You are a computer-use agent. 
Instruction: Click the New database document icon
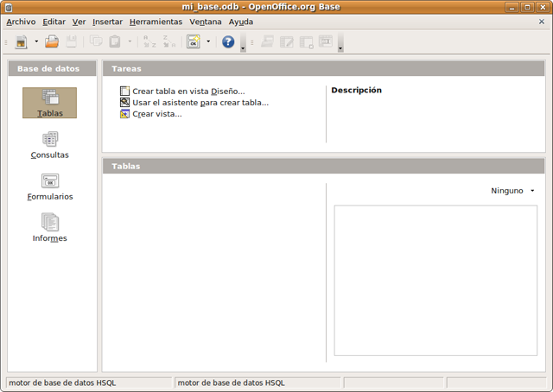(x=22, y=41)
